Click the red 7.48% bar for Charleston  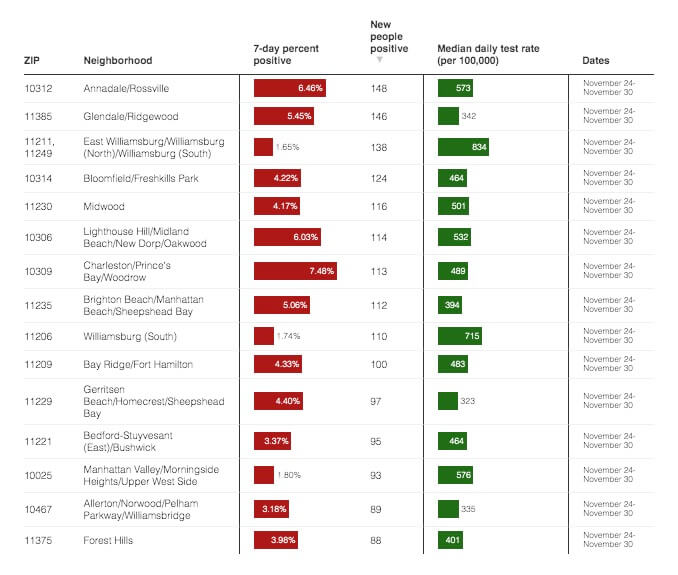point(295,271)
